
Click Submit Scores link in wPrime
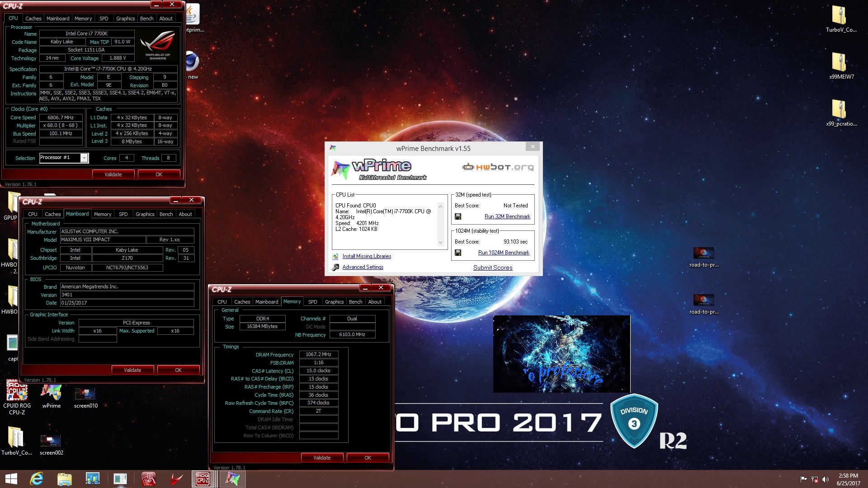tap(493, 267)
